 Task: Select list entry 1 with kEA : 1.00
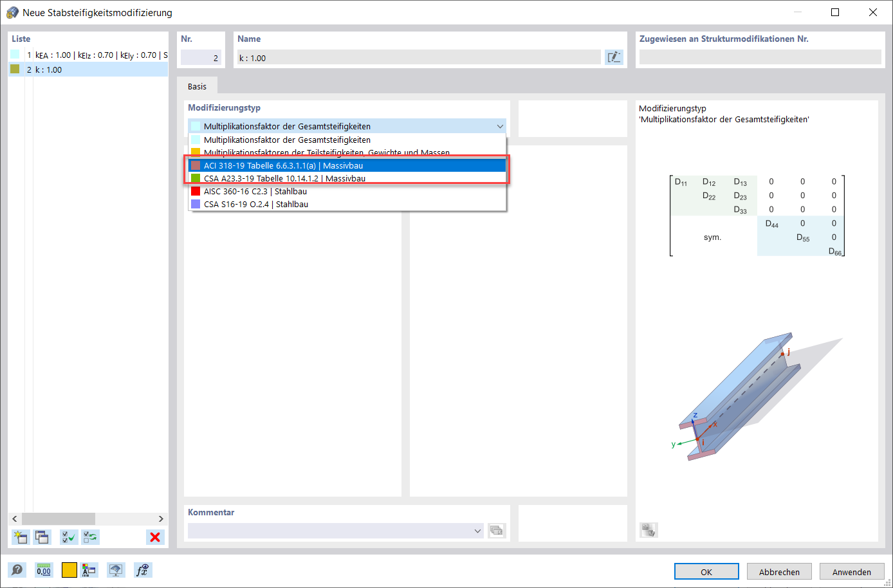[88, 55]
